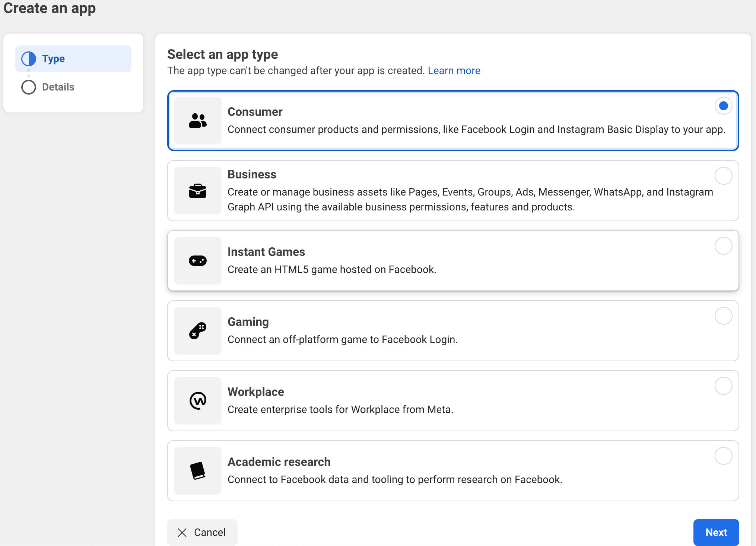Click the half-filled Type step icon
Viewport: 756px width, 546px height.
[x=29, y=59]
